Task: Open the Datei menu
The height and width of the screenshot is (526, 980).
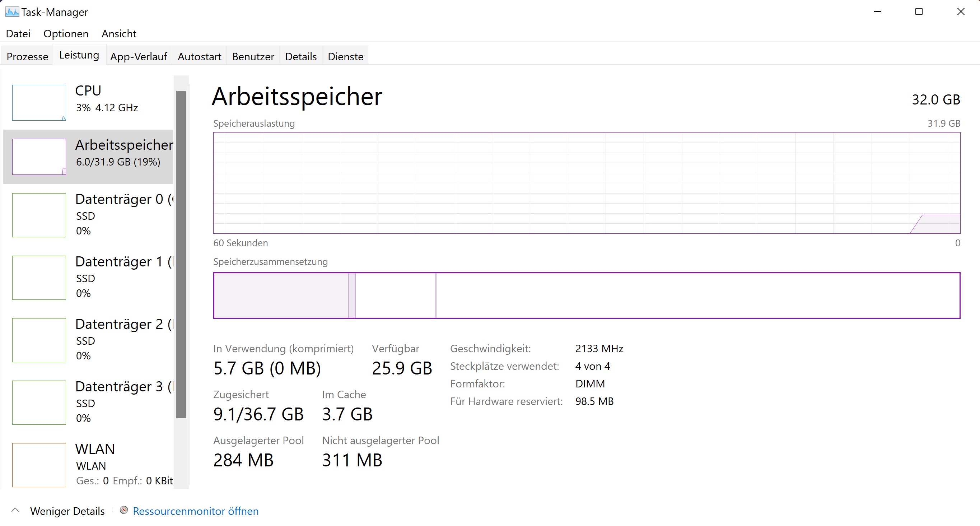Action: 18,34
